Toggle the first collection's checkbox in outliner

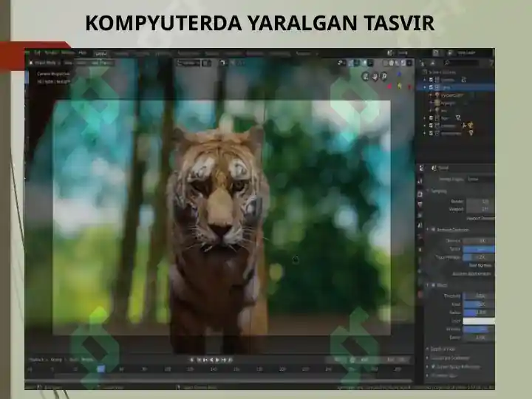click(x=431, y=80)
